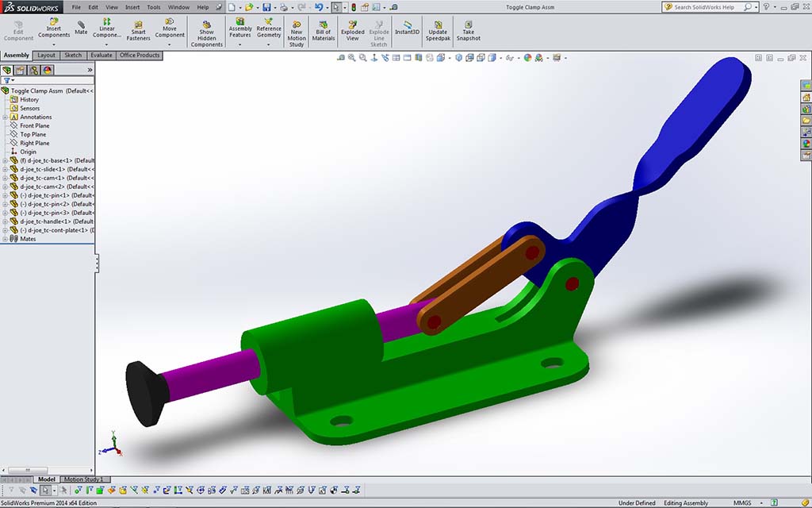Switch to the Evaluate tab
The height and width of the screenshot is (508, 812).
[x=101, y=56]
